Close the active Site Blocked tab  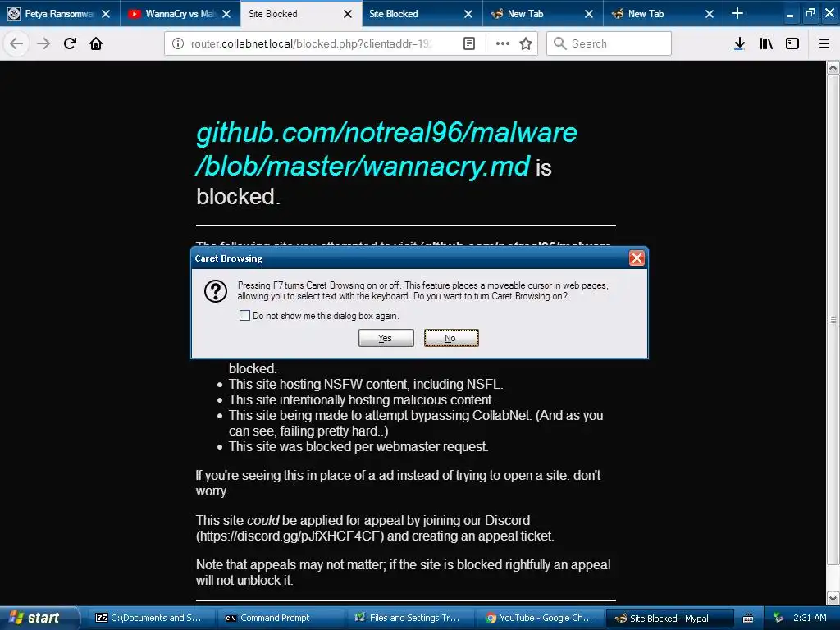(x=348, y=14)
